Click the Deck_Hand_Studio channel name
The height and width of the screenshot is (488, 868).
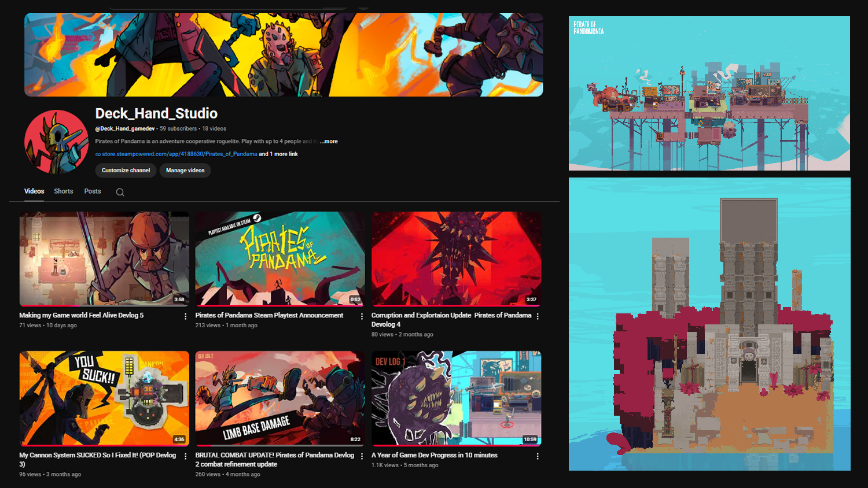tap(156, 113)
